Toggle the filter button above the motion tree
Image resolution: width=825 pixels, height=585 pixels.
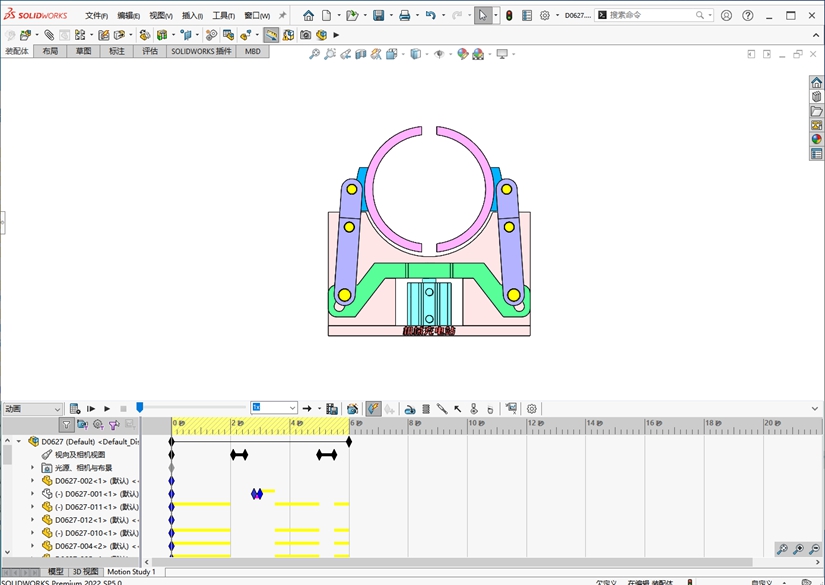[x=67, y=425]
